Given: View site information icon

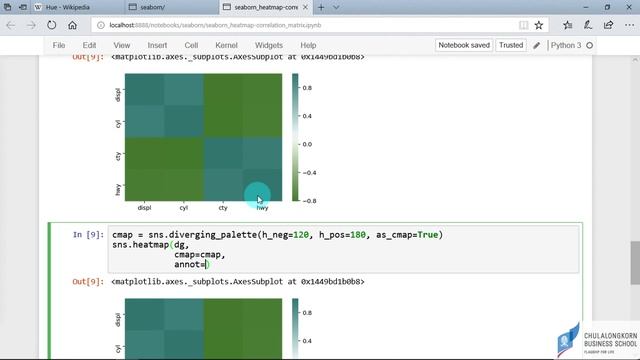Looking at the screenshot, I should point(100,25).
